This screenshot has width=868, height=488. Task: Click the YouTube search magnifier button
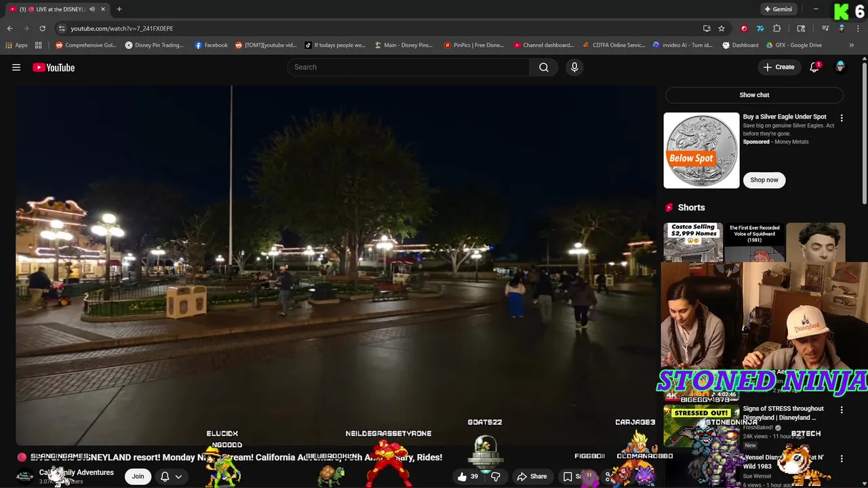(544, 67)
